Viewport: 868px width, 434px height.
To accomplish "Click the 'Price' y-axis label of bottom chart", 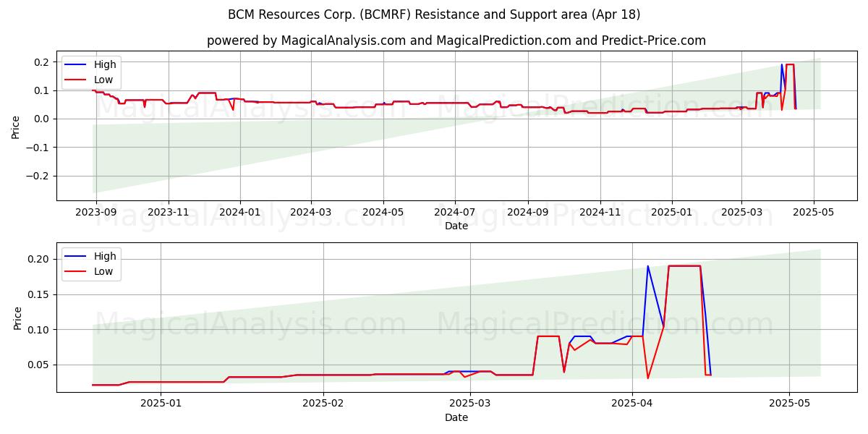I will coord(18,318).
